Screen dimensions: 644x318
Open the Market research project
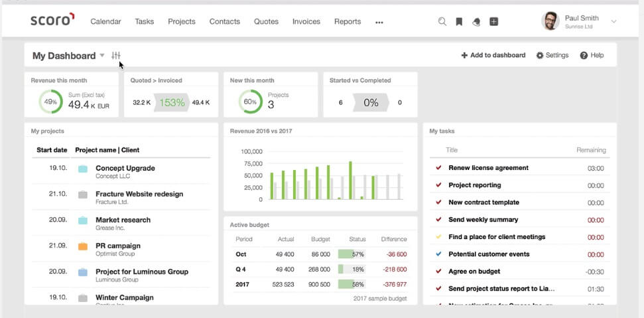pos(123,220)
